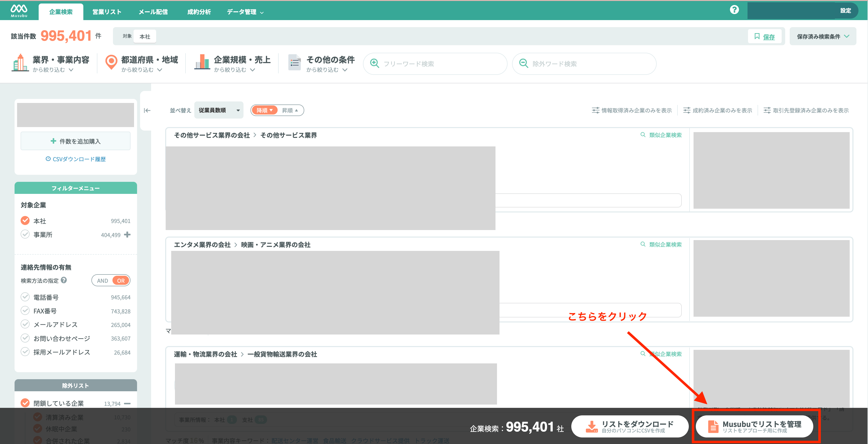This screenshot has width=868, height=444.
Task: Click the filter icon for 成約済み企業のみを表示
Action: [686, 110]
